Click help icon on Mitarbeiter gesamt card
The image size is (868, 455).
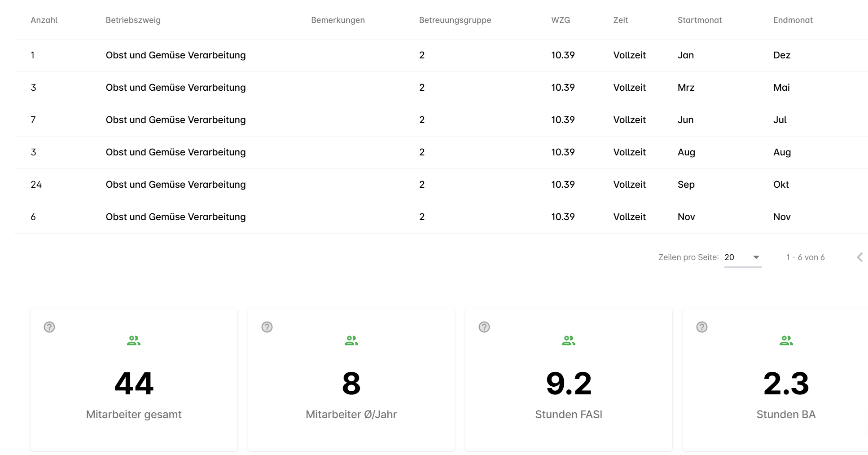pos(49,327)
